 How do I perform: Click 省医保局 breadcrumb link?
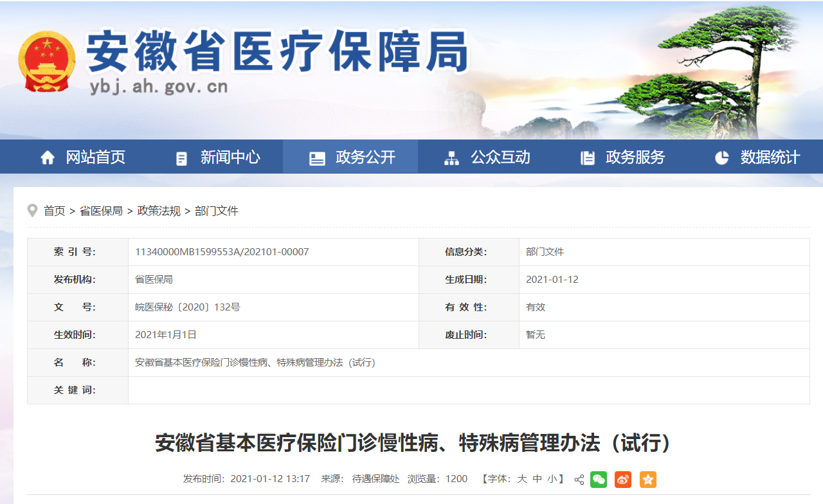tap(101, 211)
